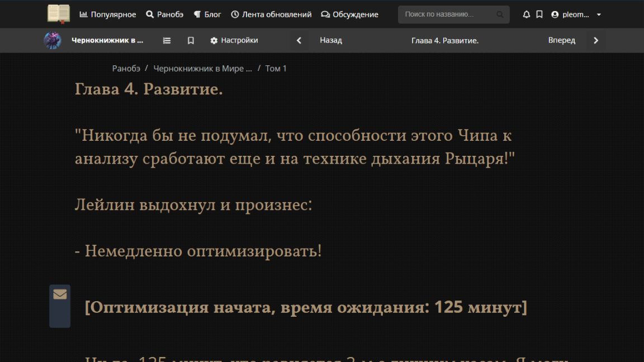Click the user avatar icon
Image resolution: width=644 pixels, height=362 pixels.
click(555, 15)
